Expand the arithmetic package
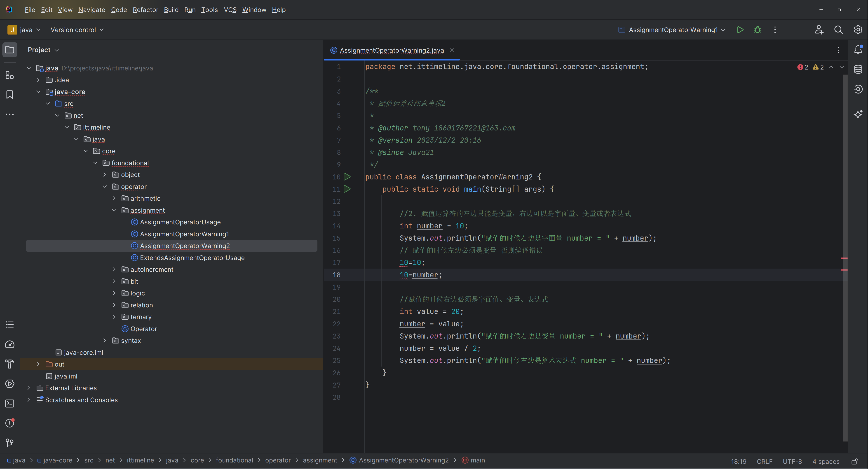The image size is (868, 469). pyautogui.click(x=114, y=198)
